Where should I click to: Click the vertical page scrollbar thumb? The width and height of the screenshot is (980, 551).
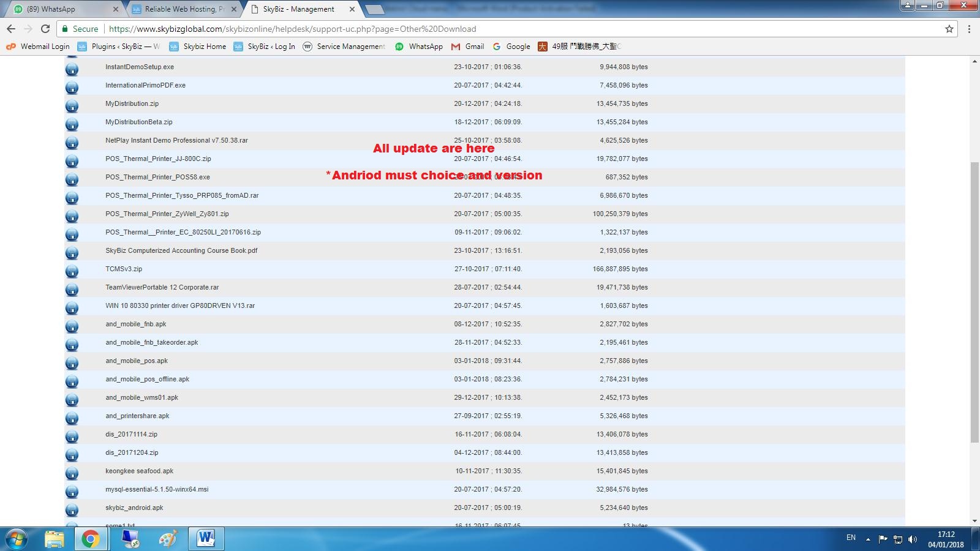tap(974, 300)
